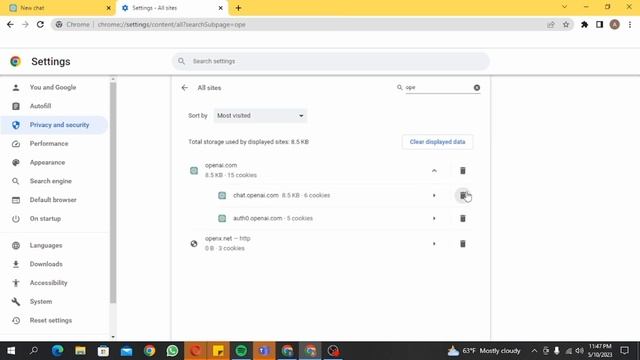Click the share page icon
Viewport: 640px width, 360px height.
pos(551,24)
